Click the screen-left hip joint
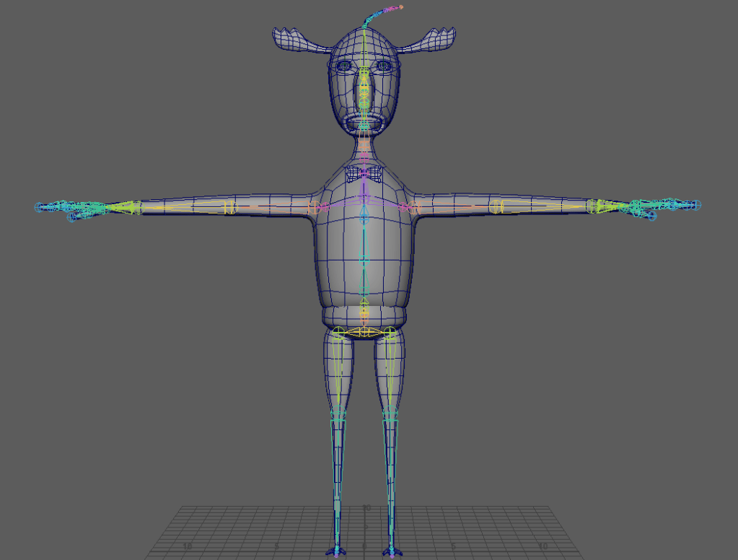The height and width of the screenshot is (560, 738). pos(340,333)
